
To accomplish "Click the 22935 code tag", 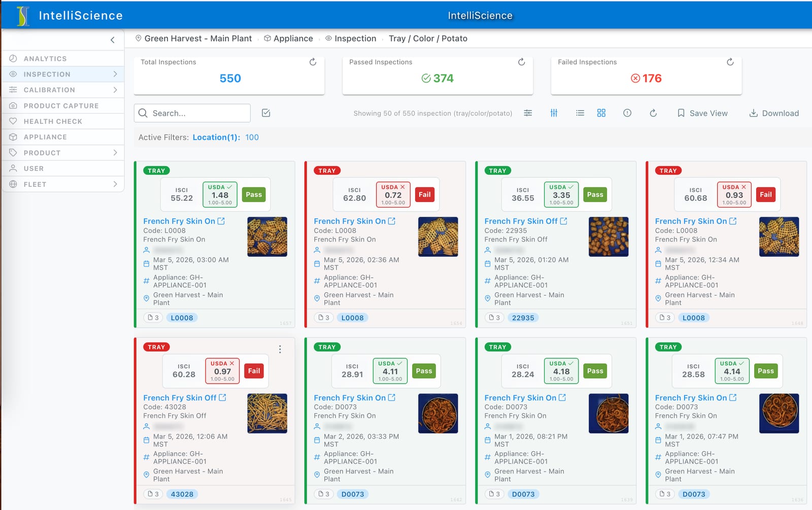I will pos(523,318).
